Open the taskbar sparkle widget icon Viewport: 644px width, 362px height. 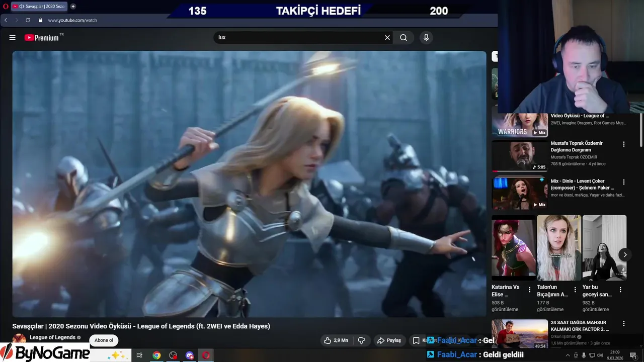click(x=117, y=355)
